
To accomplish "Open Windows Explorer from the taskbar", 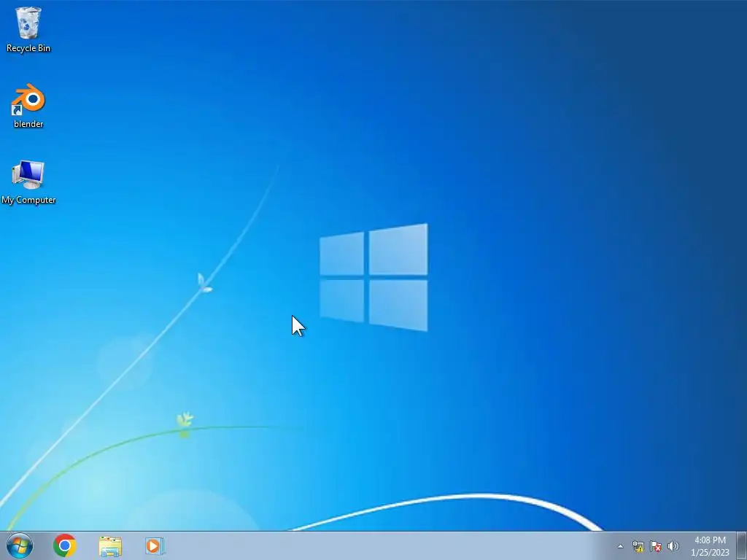I will point(110,546).
